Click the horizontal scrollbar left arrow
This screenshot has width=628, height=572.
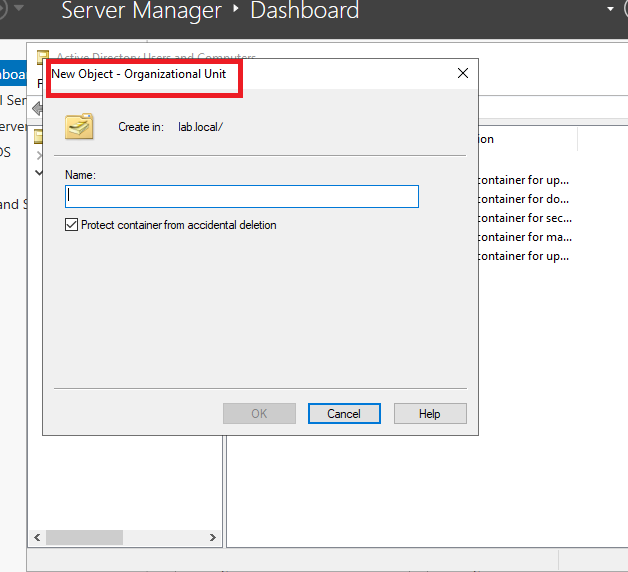tap(38, 538)
